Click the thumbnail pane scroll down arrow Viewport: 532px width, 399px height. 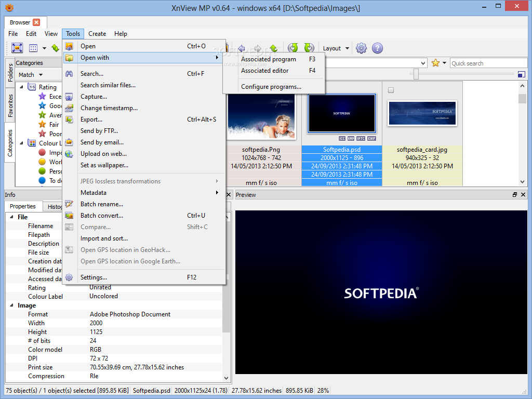[x=522, y=182]
